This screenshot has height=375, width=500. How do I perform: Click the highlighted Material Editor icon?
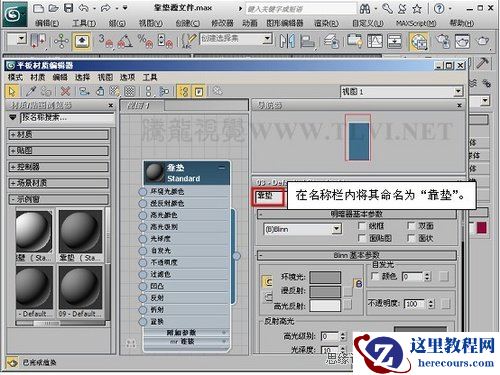pyautogui.click(x=419, y=41)
